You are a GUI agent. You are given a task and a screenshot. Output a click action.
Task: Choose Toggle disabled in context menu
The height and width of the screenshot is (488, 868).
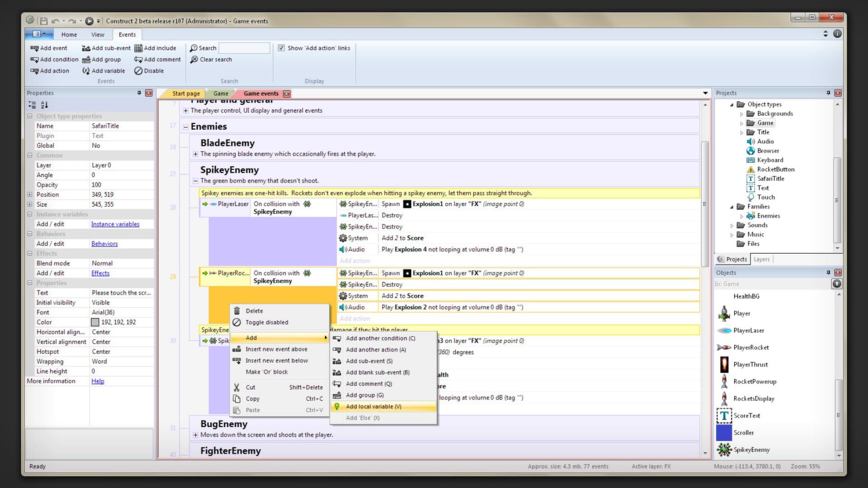click(x=267, y=322)
